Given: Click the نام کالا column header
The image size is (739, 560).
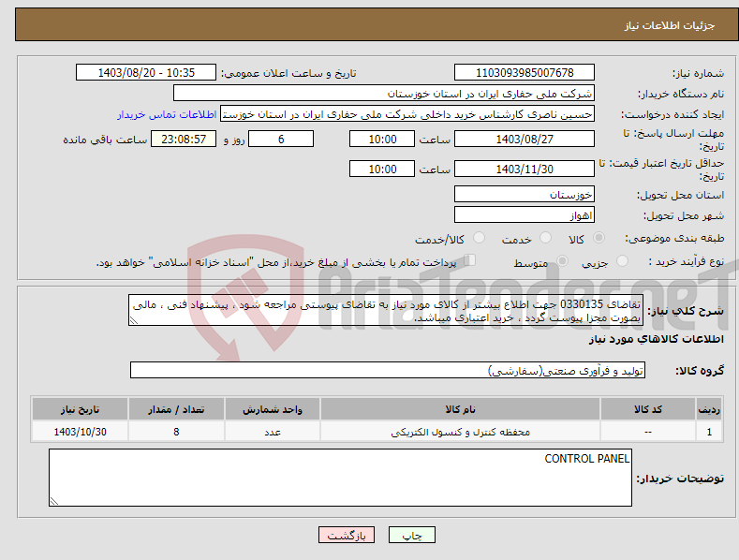Looking at the screenshot, I should (460, 409).
